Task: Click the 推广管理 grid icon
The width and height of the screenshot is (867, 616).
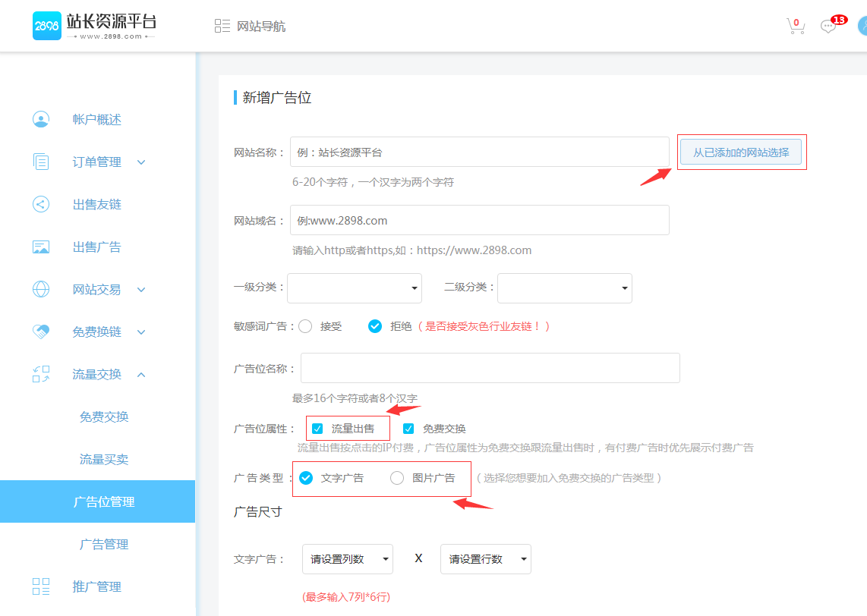Action: click(41, 586)
